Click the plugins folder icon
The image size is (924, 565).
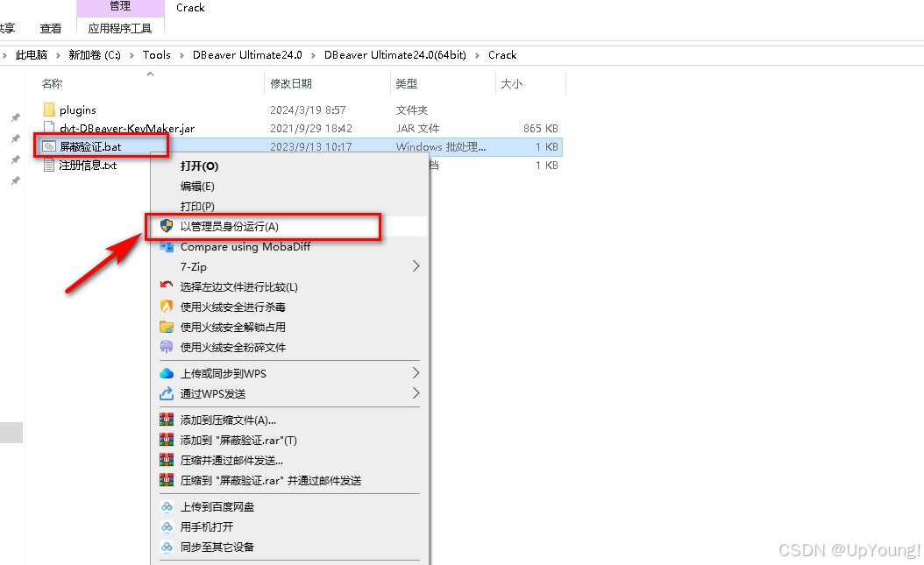(x=49, y=110)
